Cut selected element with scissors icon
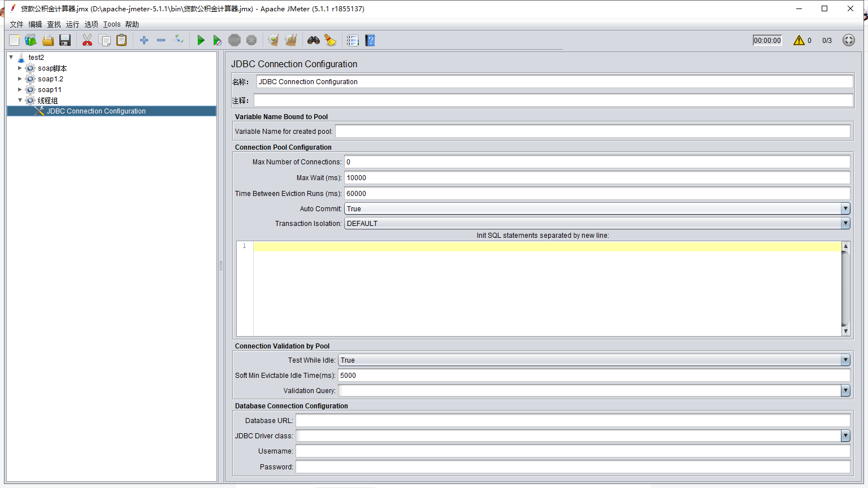The height and width of the screenshot is (488, 868). tap(87, 40)
